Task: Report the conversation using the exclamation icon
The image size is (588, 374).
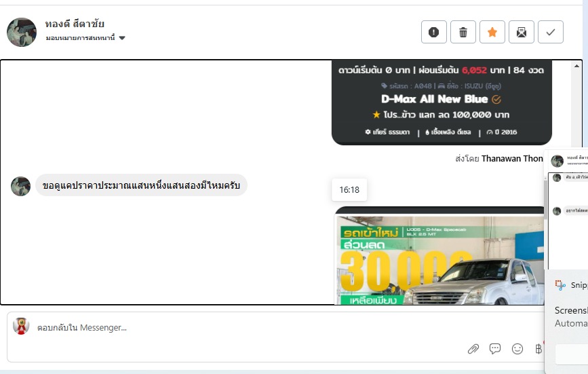Action: [434, 32]
